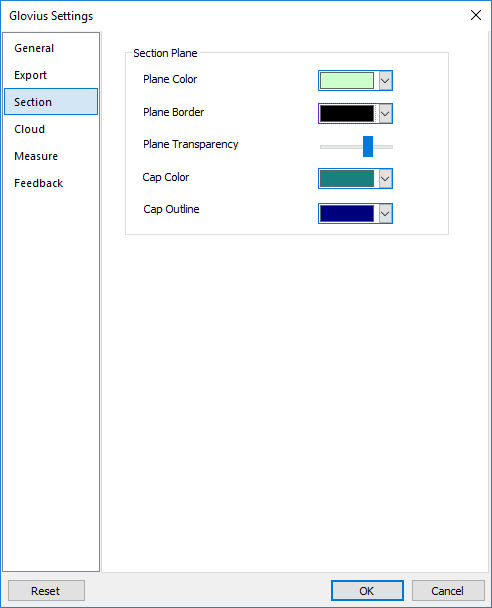The image size is (492, 608).
Task: Switch to the Export settings tab
Action: (51, 75)
